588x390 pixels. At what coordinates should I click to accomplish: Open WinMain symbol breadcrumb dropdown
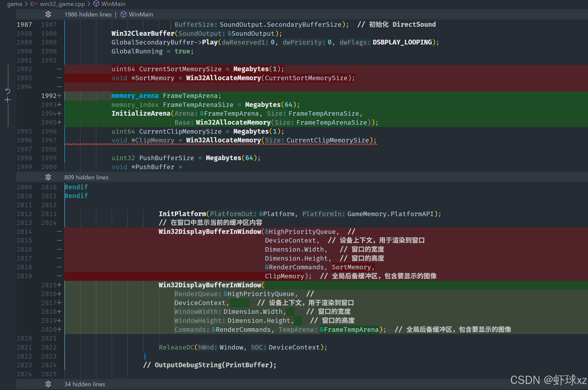[x=113, y=4]
